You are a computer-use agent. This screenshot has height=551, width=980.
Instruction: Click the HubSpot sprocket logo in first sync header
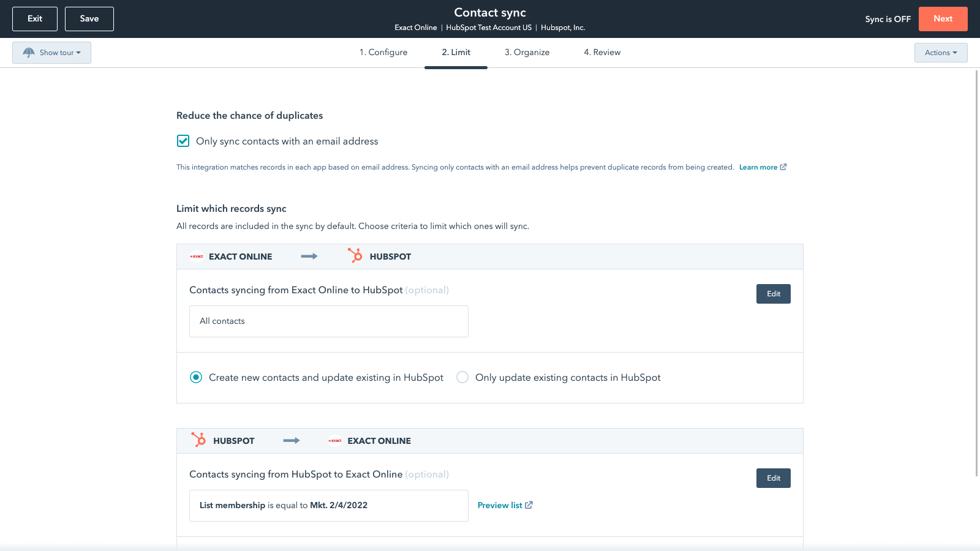coord(355,256)
